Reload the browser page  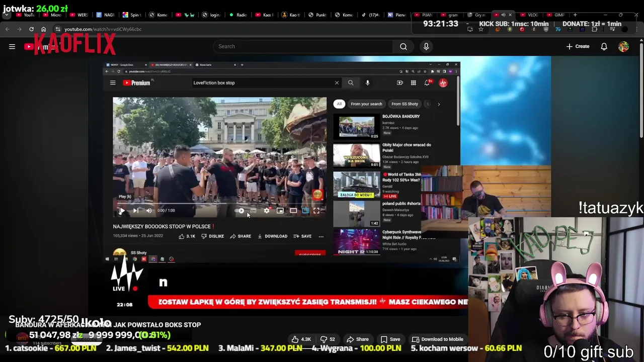point(31,29)
